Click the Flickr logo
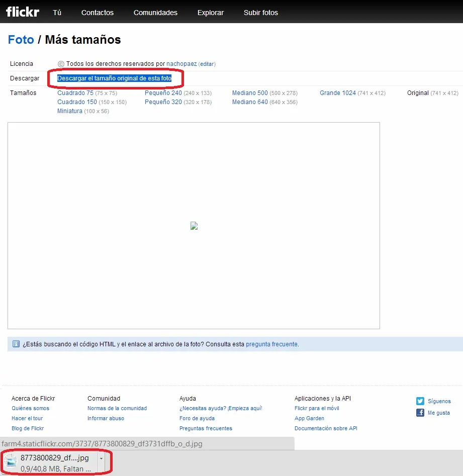 [x=23, y=12]
